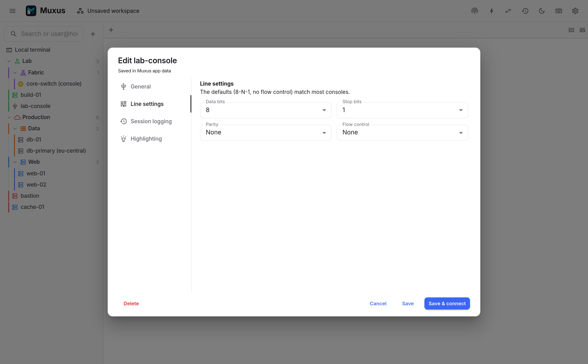Open the lightning bolt quick actions

491,11
